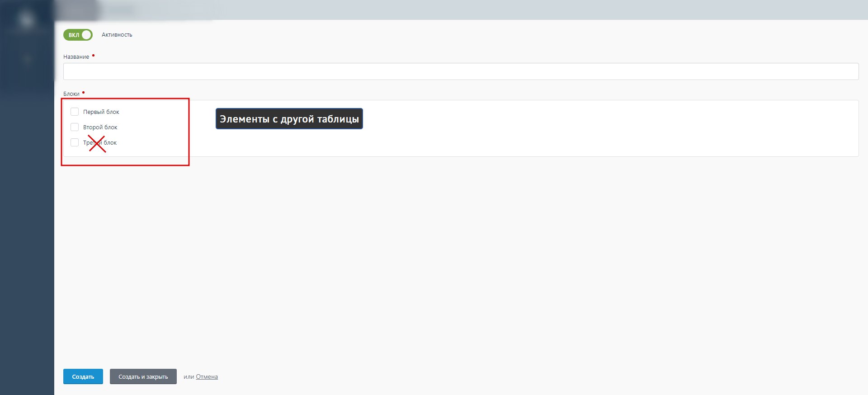Click the Активность label
Screen dimensions: 868x395
117,35
